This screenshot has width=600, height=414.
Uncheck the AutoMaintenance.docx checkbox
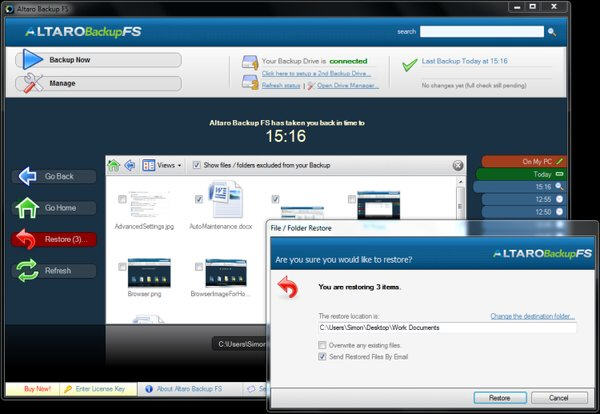(x=199, y=199)
